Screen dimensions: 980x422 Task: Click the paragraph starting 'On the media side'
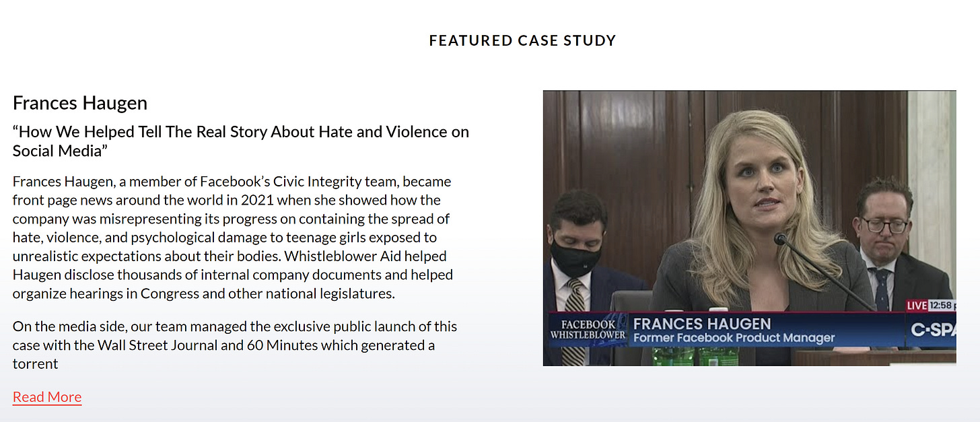(x=235, y=345)
